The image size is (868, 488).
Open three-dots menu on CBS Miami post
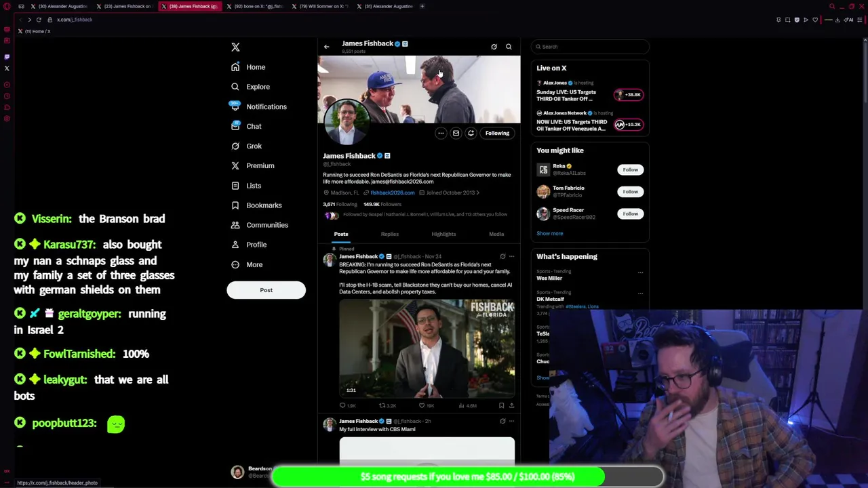pyautogui.click(x=511, y=421)
